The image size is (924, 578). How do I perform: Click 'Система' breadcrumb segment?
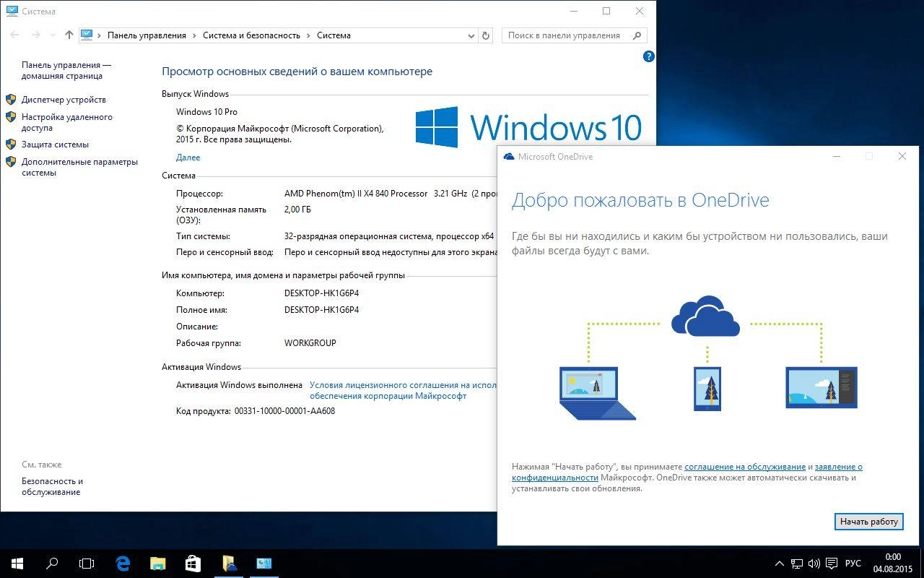tap(334, 35)
